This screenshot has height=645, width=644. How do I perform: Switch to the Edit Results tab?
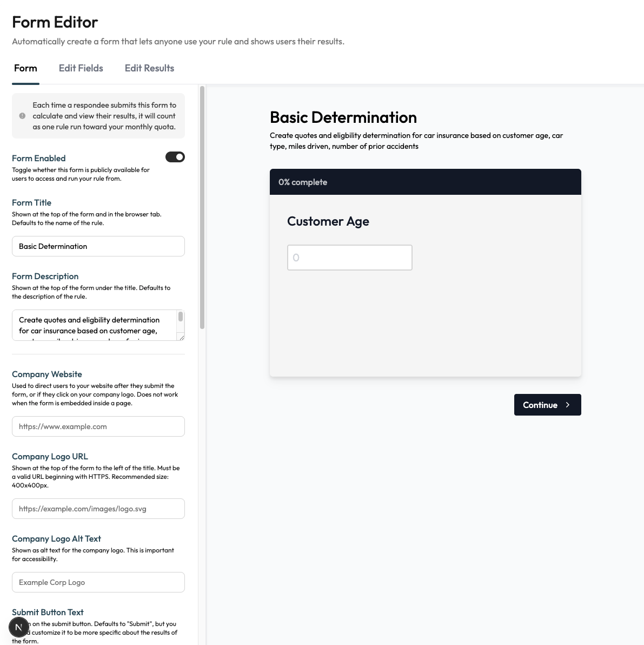[149, 68]
